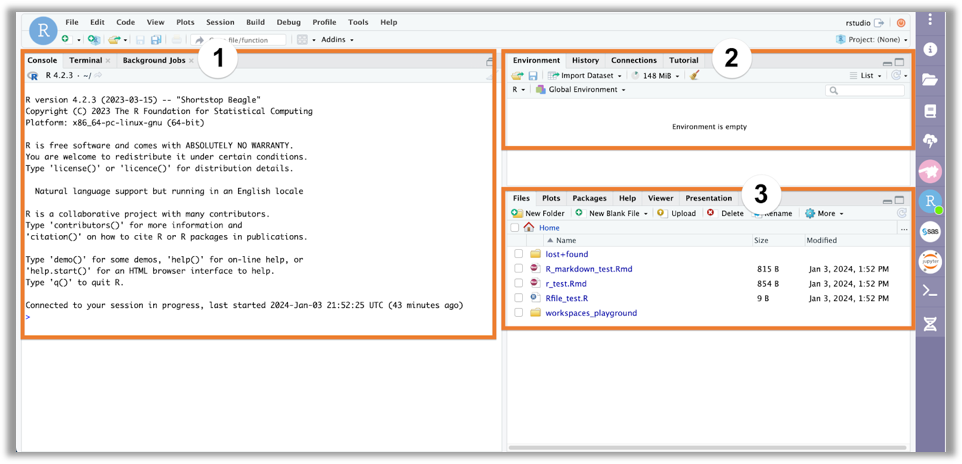The image size is (962, 464).
Task: Click the book icon in purple sidebar
Action: click(x=930, y=111)
